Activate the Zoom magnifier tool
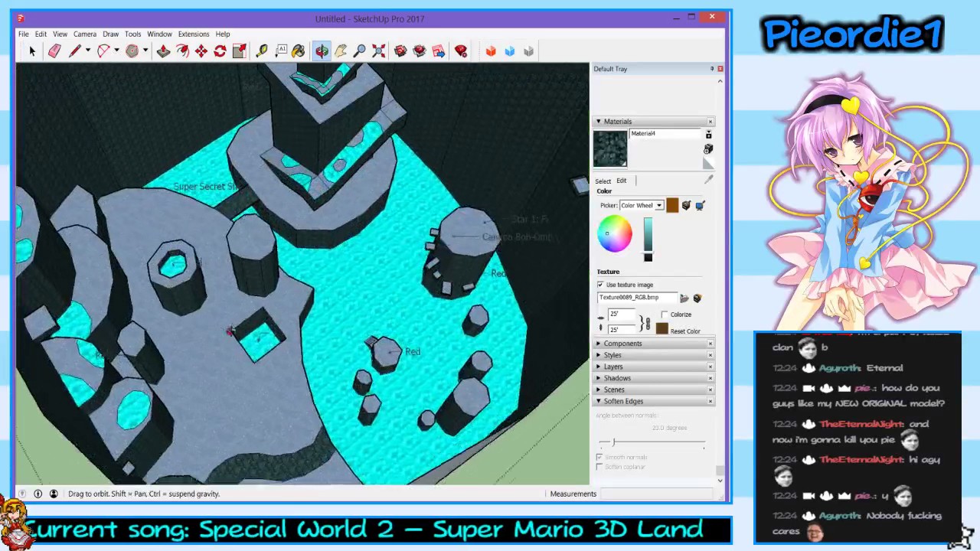980x551 pixels. (360, 51)
